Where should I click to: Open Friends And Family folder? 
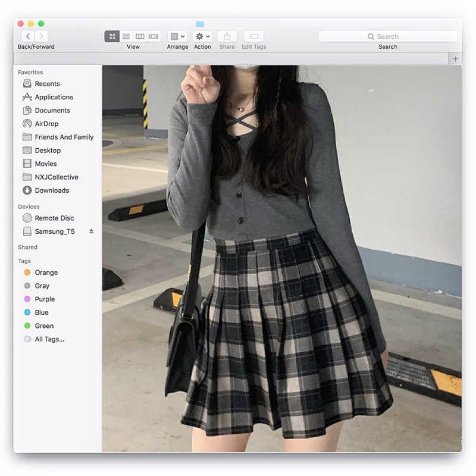point(64,137)
